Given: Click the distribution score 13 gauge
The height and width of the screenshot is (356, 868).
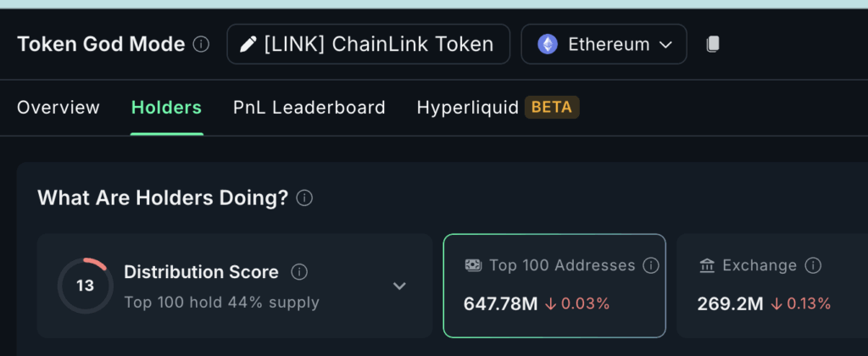Looking at the screenshot, I should [x=86, y=286].
